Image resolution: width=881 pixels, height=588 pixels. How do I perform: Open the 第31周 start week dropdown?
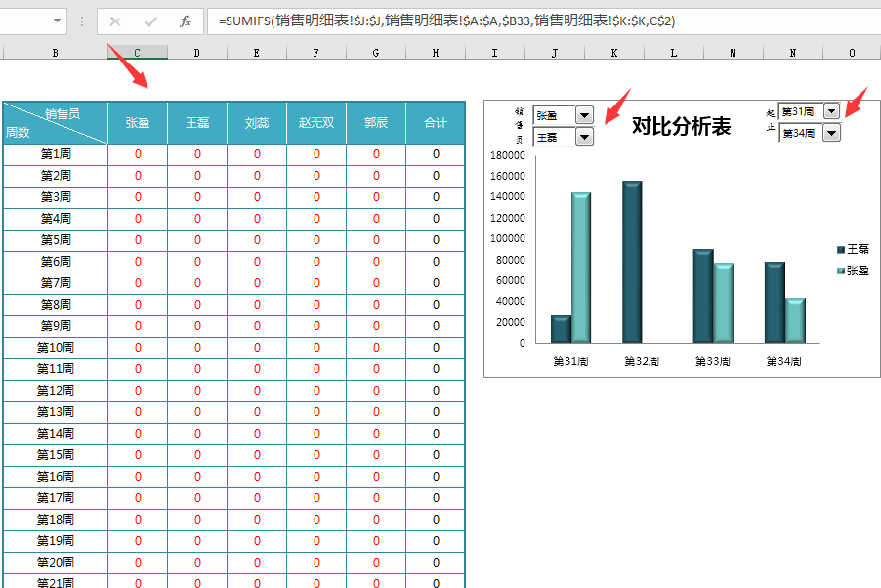tap(831, 111)
